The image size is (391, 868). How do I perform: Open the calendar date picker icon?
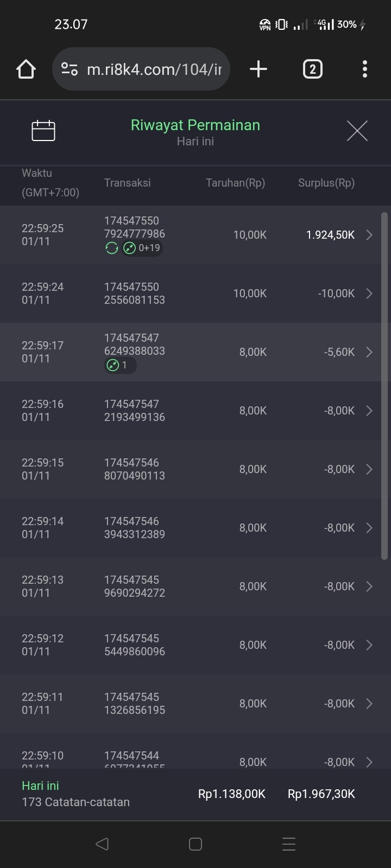tap(43, 131)
